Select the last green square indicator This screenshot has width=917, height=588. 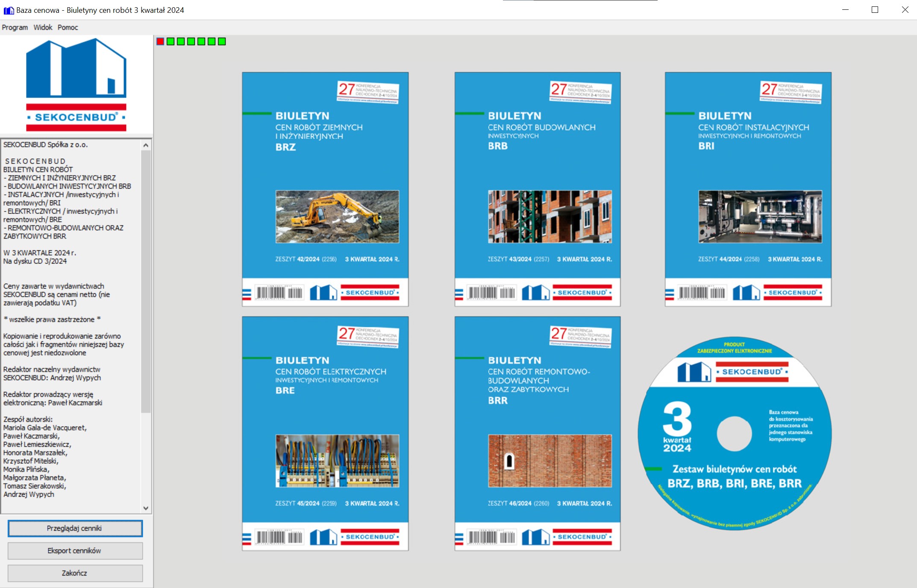point(222,41)
